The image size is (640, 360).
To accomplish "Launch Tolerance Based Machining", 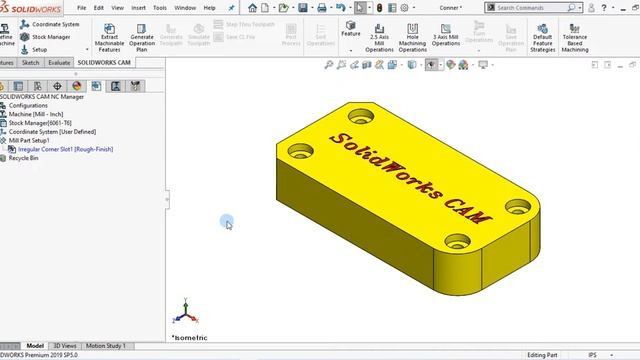I will pos(575,38).
